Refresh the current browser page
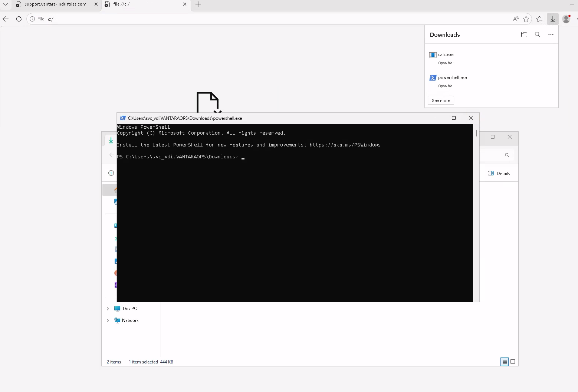Viewport: 578px width, 392px height. (x=19, y=19)
